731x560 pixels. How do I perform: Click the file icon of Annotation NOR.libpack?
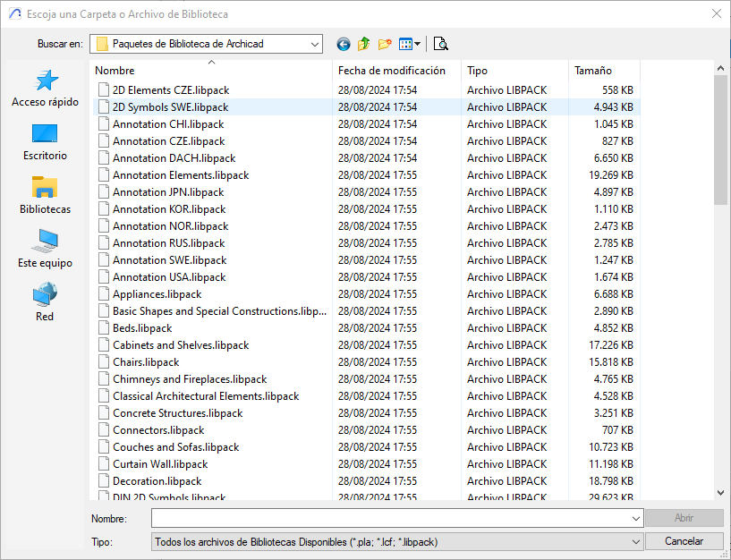point(104,225)
